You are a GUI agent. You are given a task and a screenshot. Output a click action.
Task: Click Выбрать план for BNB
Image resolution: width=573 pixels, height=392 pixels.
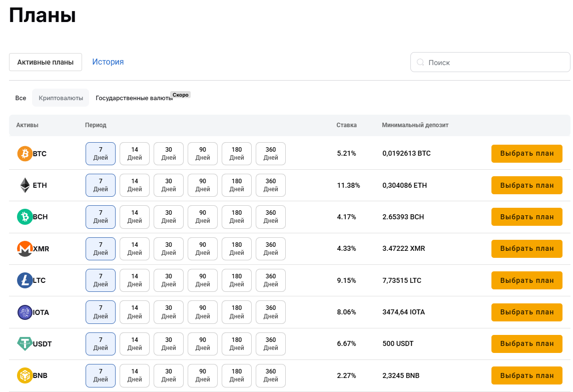click(x=526, y=375)
